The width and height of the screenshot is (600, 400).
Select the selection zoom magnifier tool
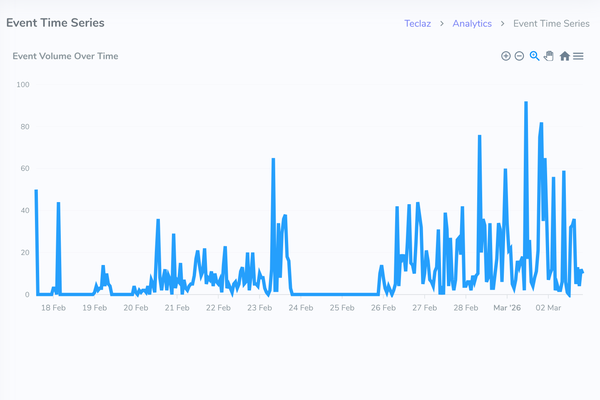[535, 56]
